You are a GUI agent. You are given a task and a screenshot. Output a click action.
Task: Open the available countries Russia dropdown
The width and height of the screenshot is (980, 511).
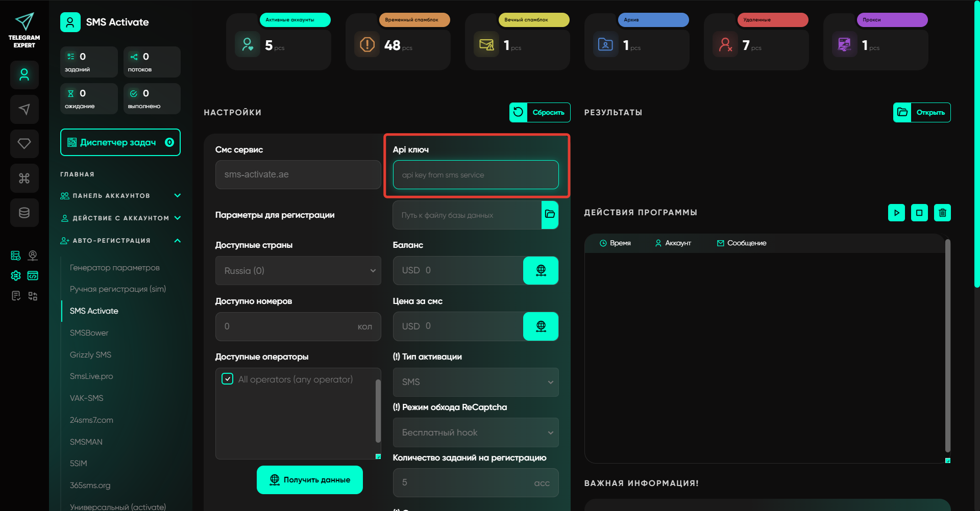298,271
